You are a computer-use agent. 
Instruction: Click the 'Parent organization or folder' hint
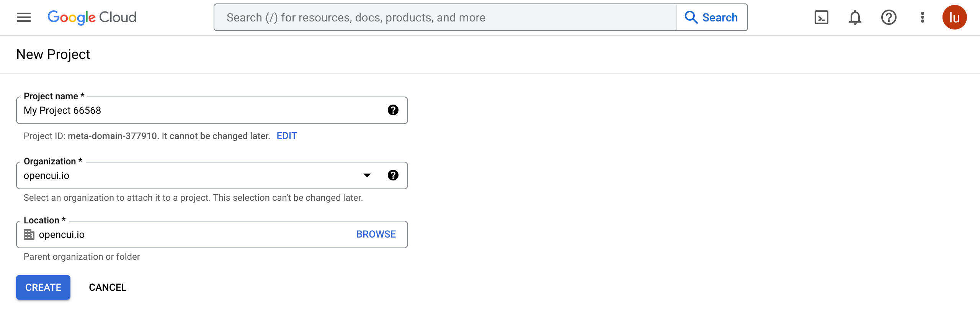[82, 257]
